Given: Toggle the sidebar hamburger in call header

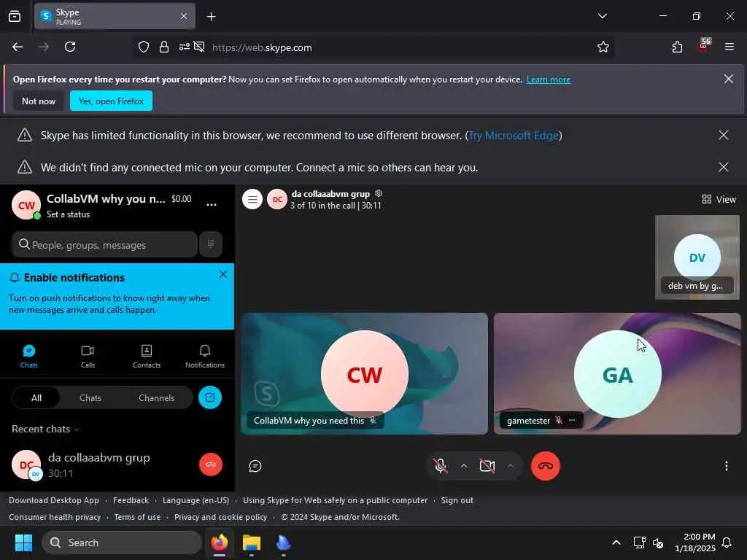Looking at the screenshot, I should point(252,199).
